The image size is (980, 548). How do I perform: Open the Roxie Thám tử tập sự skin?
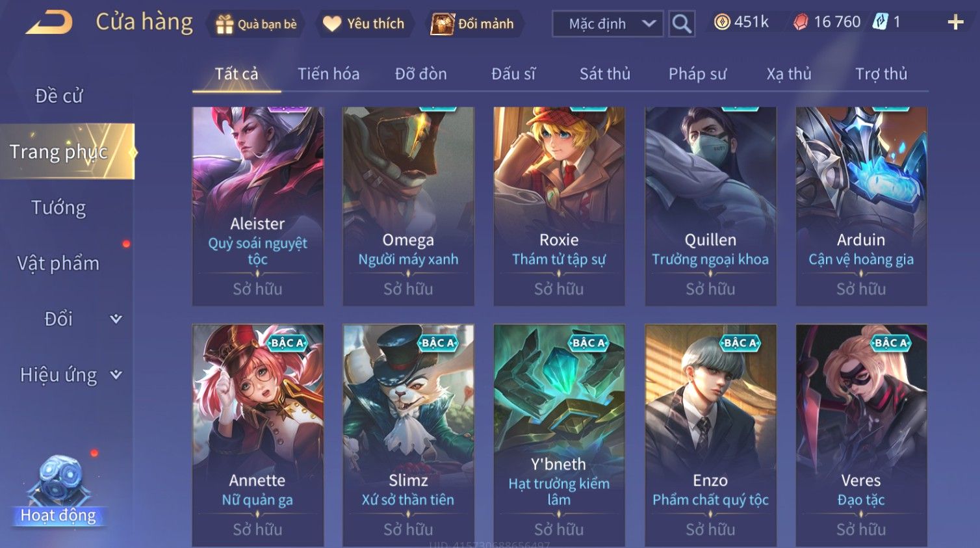tap(559, 206)
